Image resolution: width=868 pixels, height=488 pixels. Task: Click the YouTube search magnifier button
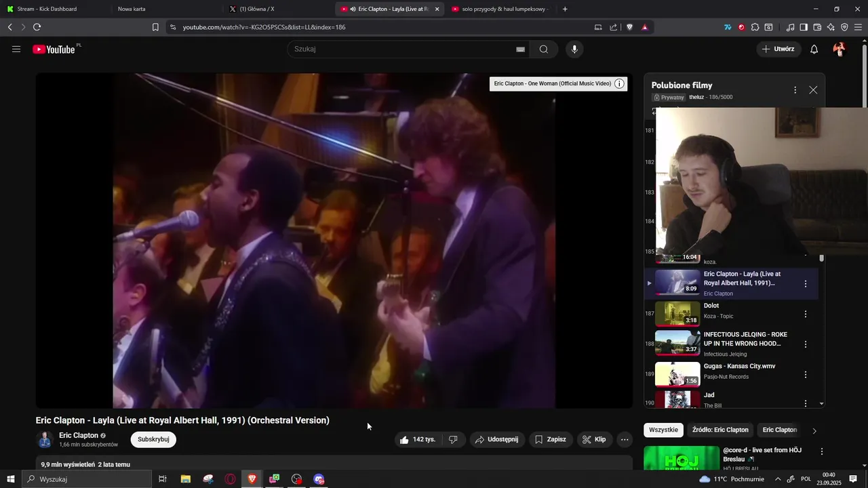click(x=544, y=49)
